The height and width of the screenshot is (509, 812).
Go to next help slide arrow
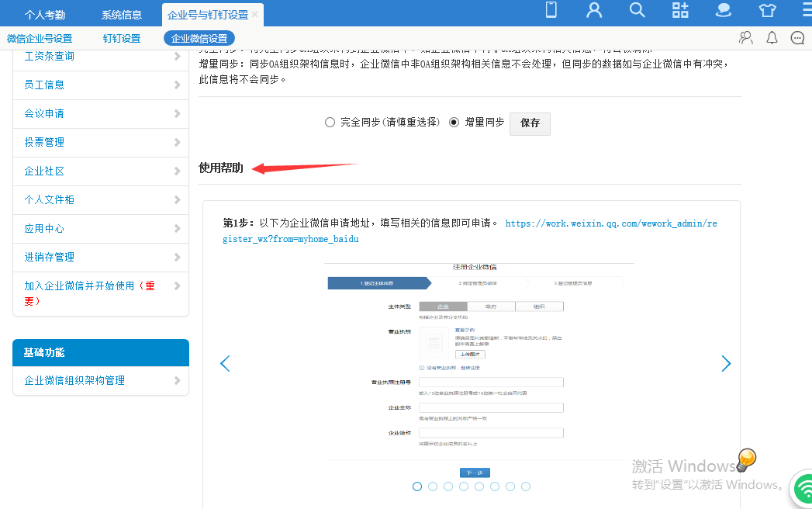[726, 363]
